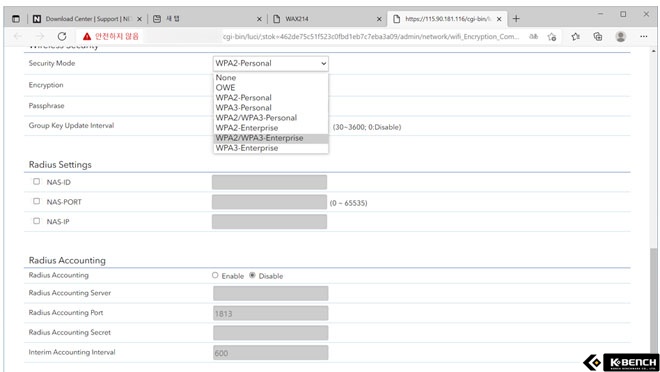Tick the NAS-IP checkbox
This screenshot has height=372, width=660.
[37, 221]
